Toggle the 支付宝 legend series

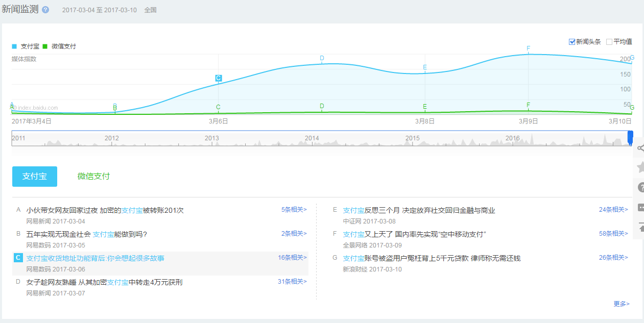pyautogui.click(x=25, y=46)
